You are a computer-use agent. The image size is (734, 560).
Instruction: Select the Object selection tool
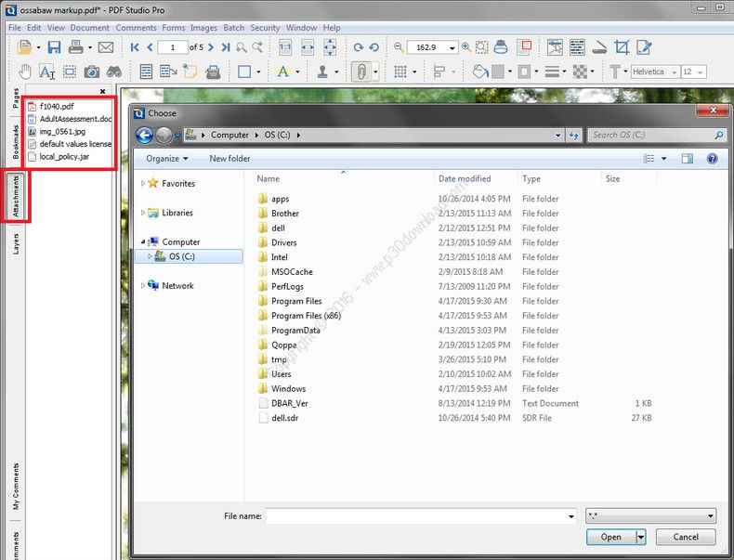point(70,72)
